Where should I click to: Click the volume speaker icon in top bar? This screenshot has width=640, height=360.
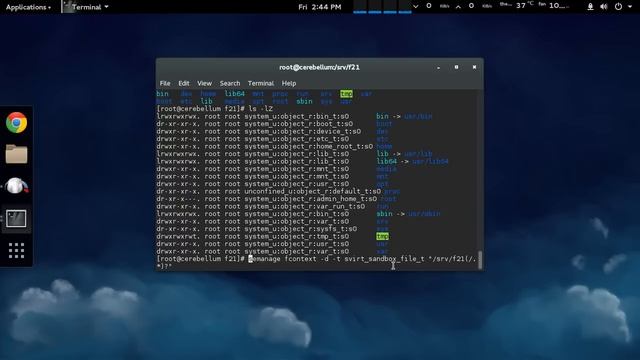tap(604, 7)
